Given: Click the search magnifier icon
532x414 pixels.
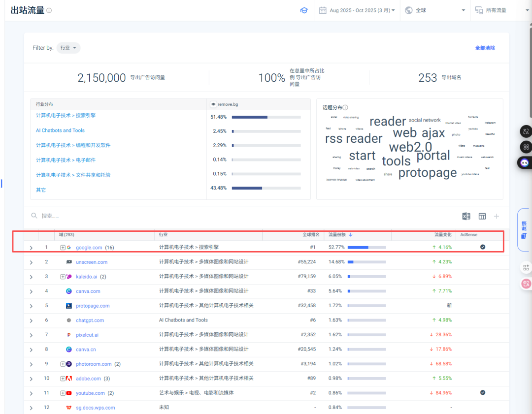Looking at the screenshot, I should (34, 216).
